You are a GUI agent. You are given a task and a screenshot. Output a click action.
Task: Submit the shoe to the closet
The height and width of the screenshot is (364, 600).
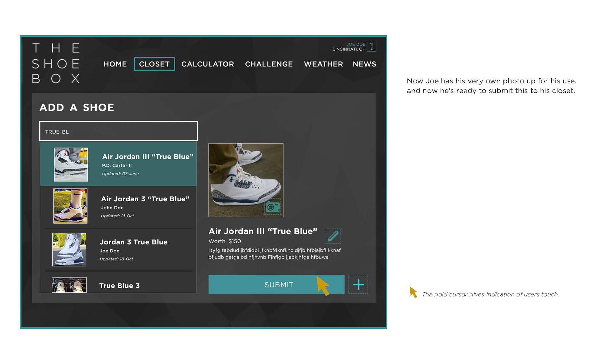277,284
